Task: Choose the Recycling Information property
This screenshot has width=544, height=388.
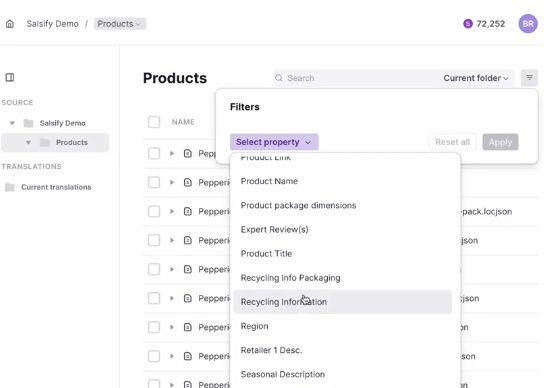Action: click(x=342, y=302)
